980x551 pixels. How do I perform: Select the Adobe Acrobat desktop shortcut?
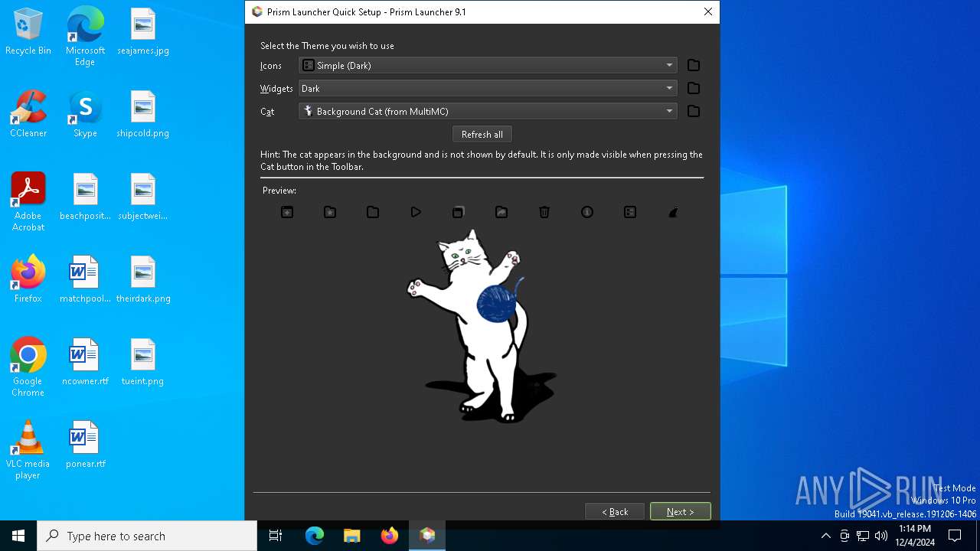click(28, 202)
